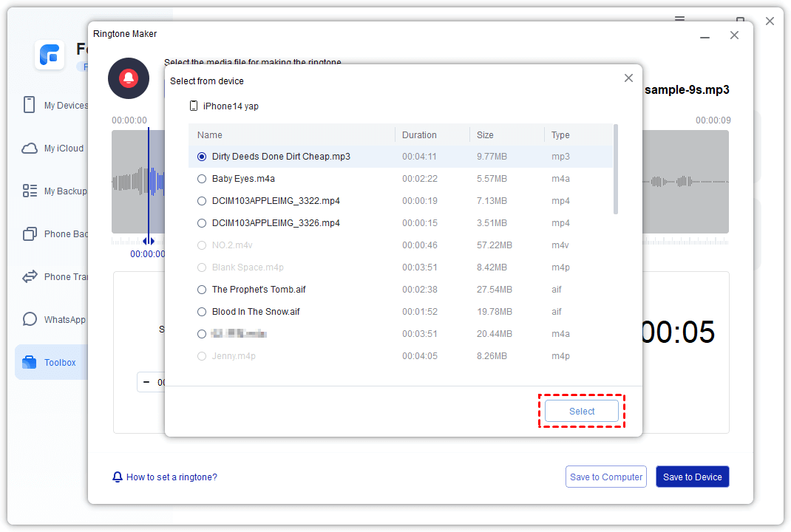791x532 pixels.
Task: Click the file list vertical scrollbar
Action: tap(616, 170)
